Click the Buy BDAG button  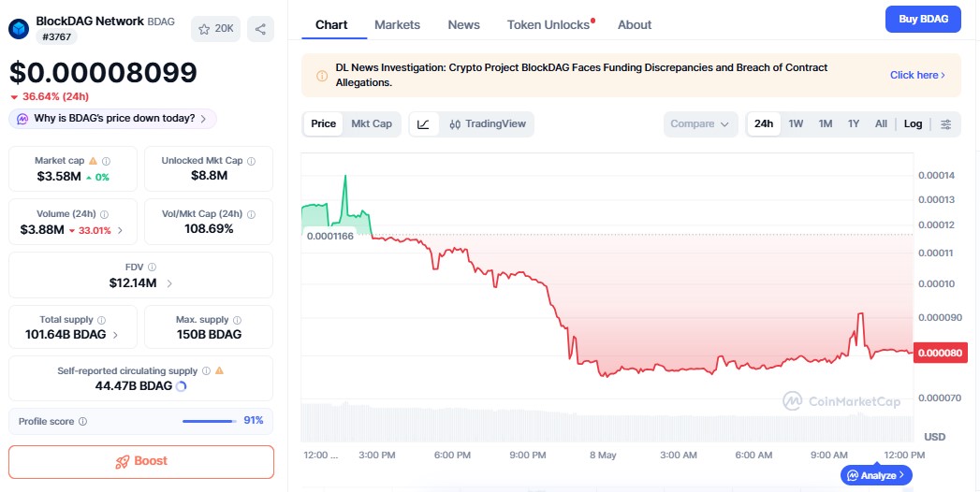[x=923, y=19]
